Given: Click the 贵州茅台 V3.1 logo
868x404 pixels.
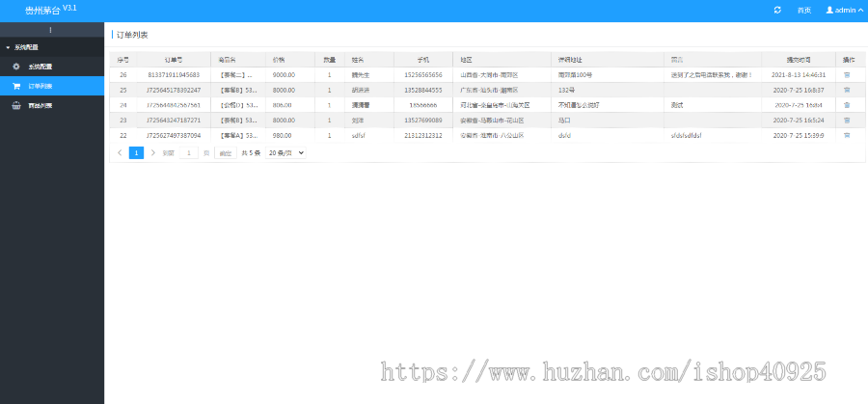Looking at the screenshot, I should 51,10.
